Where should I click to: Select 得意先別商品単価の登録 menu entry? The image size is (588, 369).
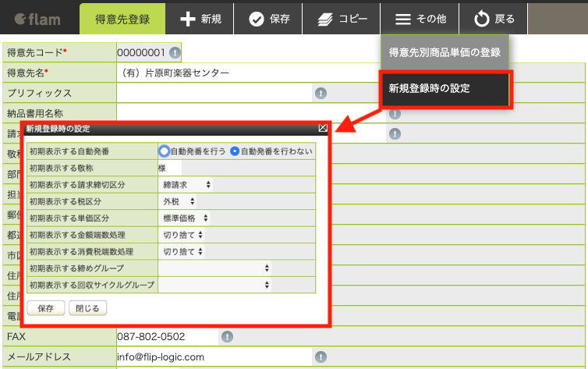[x=445, y=52]
